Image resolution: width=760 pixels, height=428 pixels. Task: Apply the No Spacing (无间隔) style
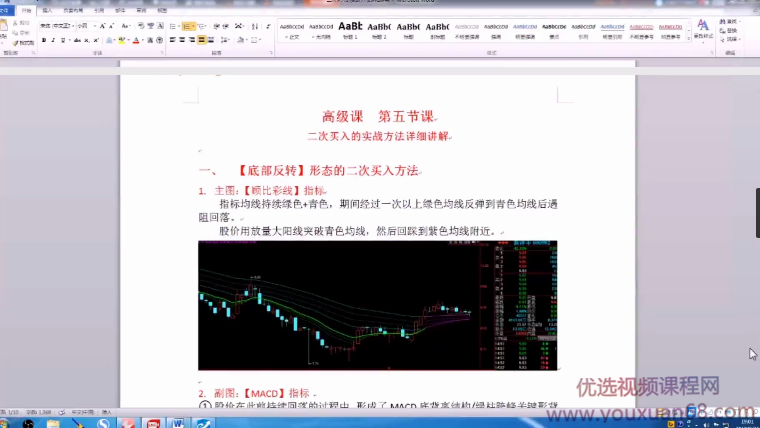coord(321,31)
